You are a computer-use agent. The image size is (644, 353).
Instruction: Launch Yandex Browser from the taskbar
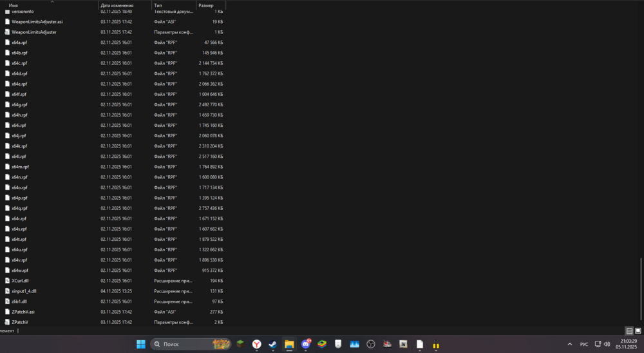pos(257,344)
